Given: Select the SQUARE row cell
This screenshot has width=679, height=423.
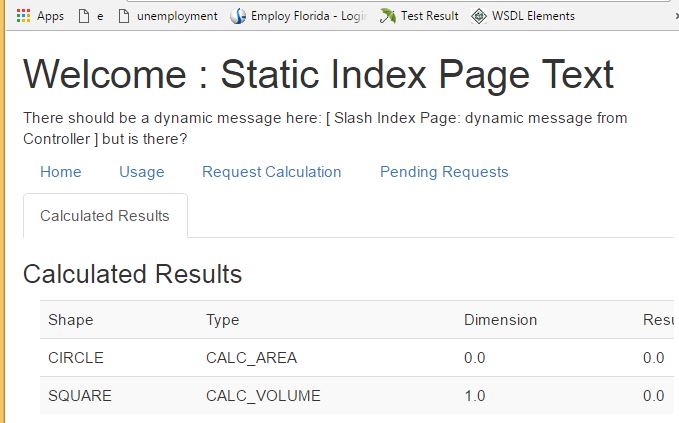Looking at the screenshot, I should (80, 396).
